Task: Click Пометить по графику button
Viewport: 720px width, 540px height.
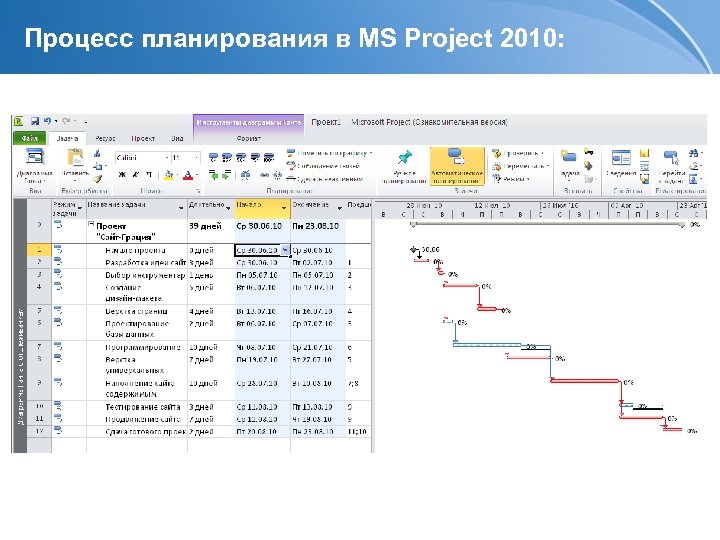Action: (x=329, y=153)
